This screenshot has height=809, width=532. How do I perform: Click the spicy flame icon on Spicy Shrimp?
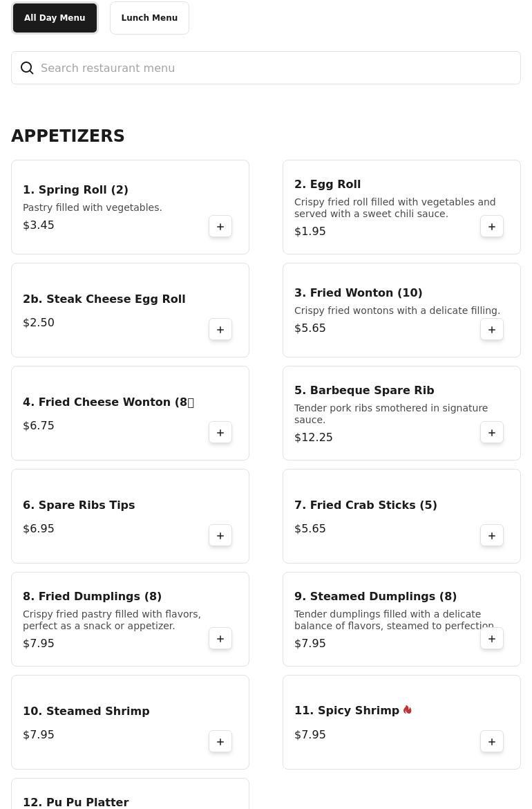pyautogui.click(x=407, y=710)
